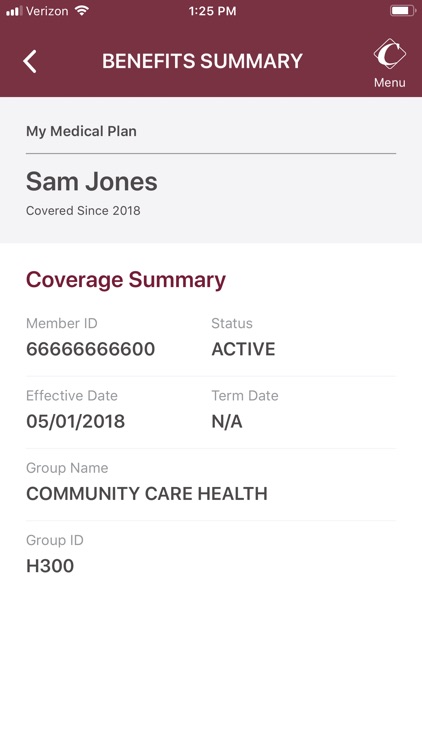Tap COMMUNITY CARE HEALTH group name
The image size is (422, 750).
click(147, 494)
